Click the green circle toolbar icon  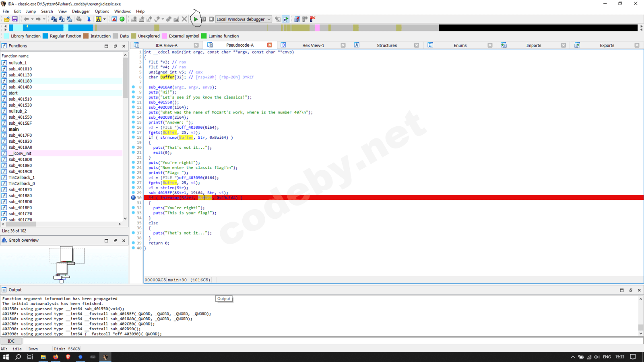pyautogui.click(x=122, y=19)
